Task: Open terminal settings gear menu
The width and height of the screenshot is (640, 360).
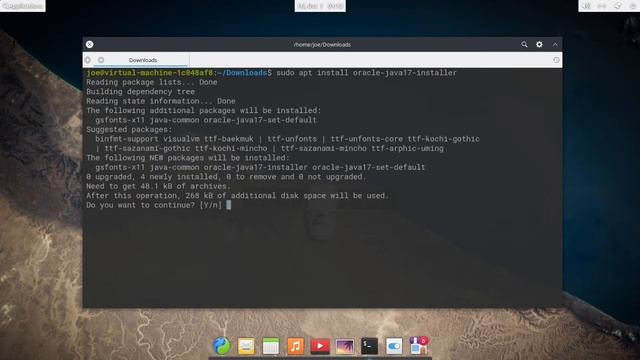Action: click(539, 44)
